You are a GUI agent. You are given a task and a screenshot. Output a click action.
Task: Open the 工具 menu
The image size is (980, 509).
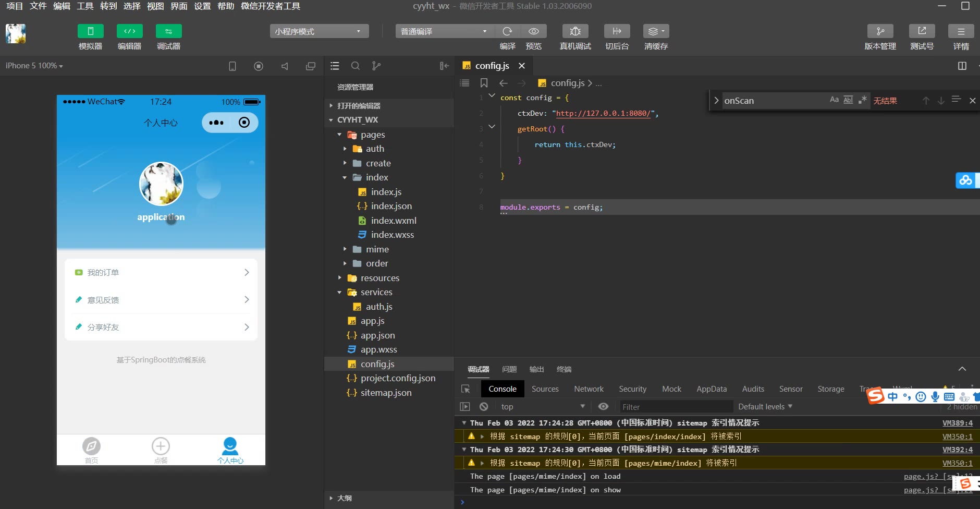click(x=85, y=6)
